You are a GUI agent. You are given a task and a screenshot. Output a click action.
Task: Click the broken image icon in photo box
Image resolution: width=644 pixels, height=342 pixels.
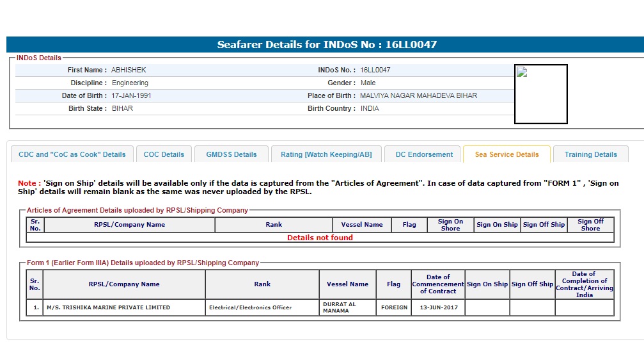pos(522,72)
